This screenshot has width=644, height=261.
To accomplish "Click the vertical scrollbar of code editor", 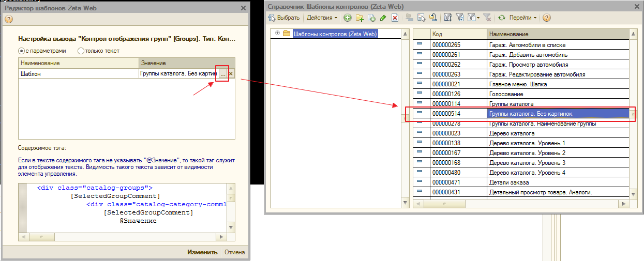I will click(x=230, y=208).
